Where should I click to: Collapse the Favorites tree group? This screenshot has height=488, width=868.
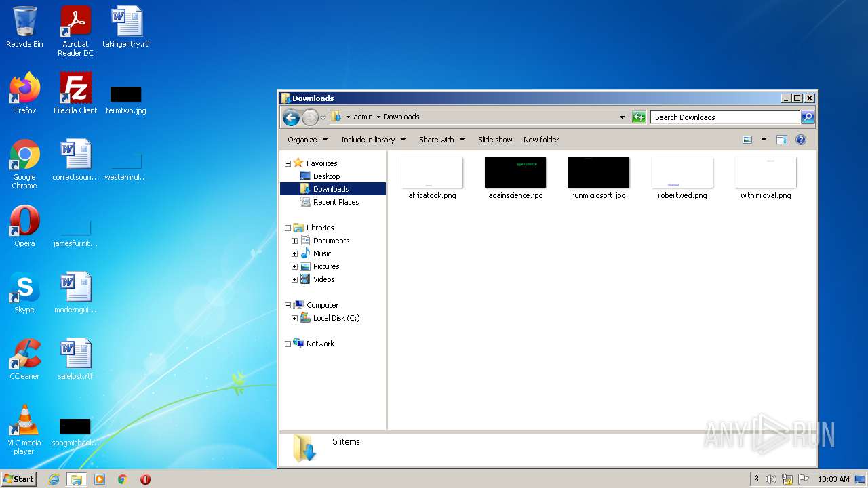point(288,163)
